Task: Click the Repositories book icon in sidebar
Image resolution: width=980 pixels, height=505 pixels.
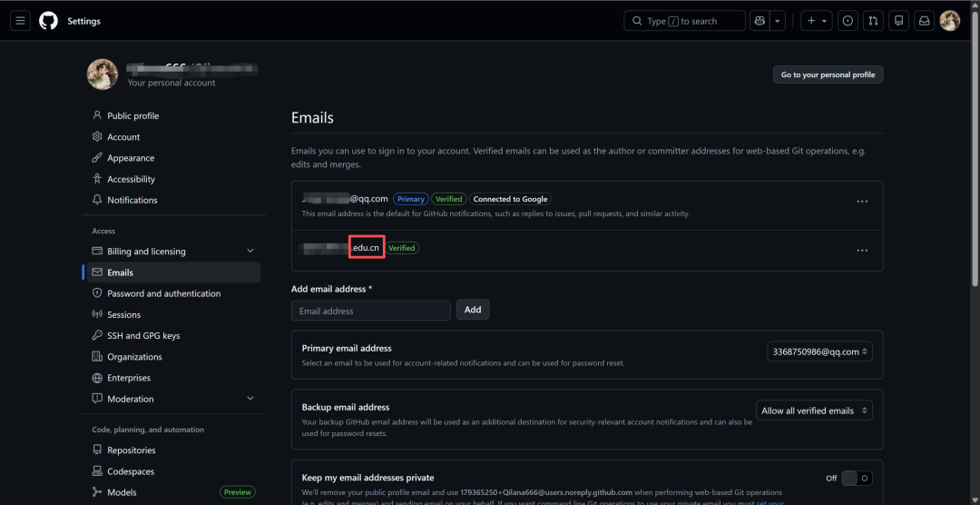Action: 97,450
